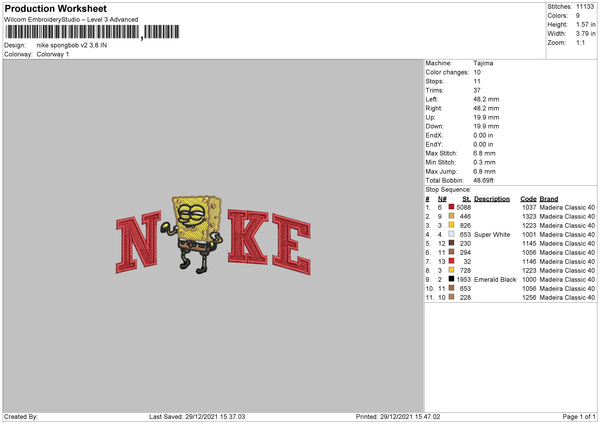Click the Trims value '37'
The width and height of the screenshot is (600, 424).
477,90
